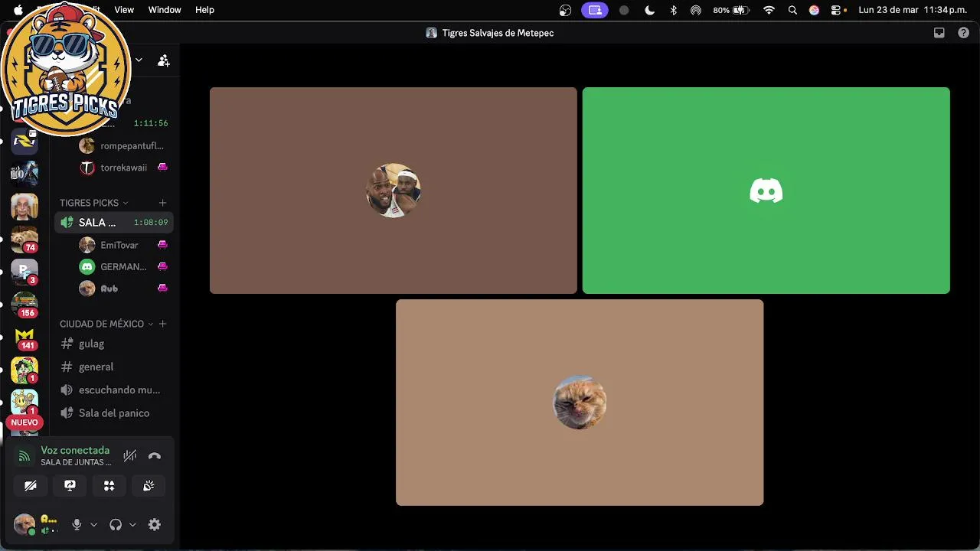980x551 pixels.
Task: Click the battery 80% indicator
Action: (731, 10)
